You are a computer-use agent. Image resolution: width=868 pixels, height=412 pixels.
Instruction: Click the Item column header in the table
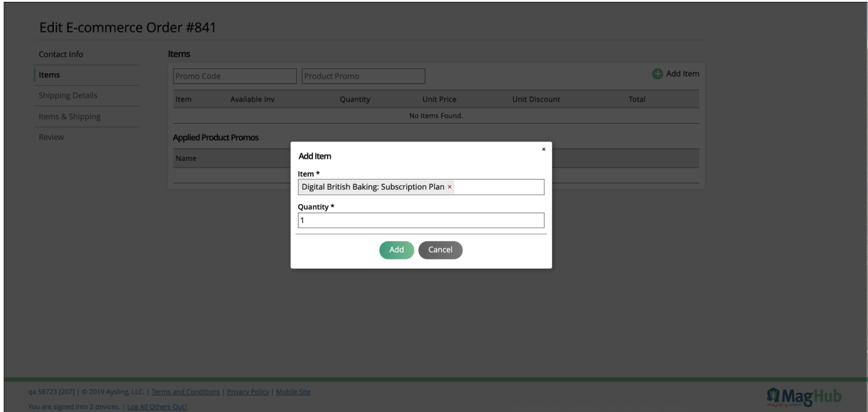click(x=183, y=99)
